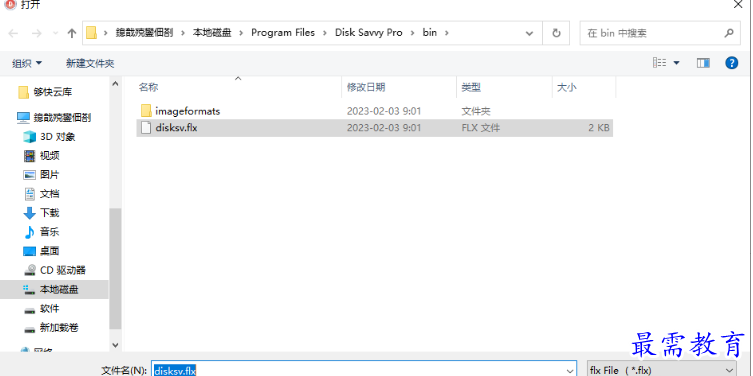Sort by 修改日期 column header
This screenshot has width=753, height=376.
point(366,87)
